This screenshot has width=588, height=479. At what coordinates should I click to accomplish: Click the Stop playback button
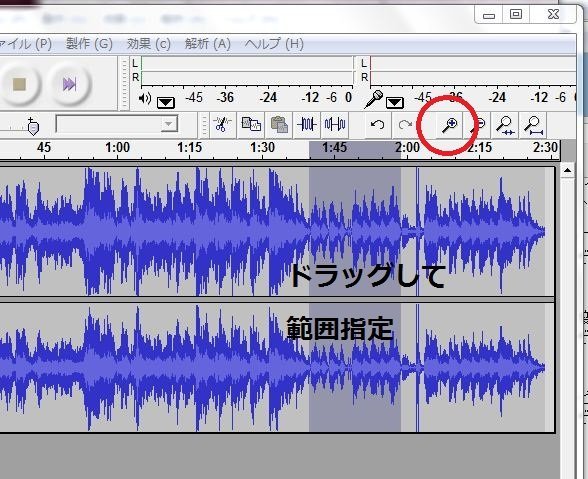pyautogui.click(x=19, y=84)
